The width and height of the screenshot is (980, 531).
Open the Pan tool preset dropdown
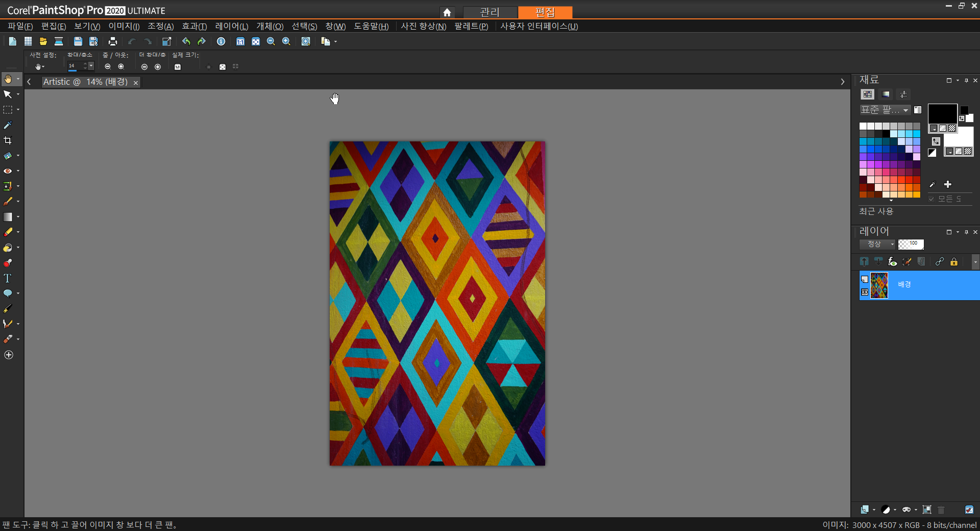39,66
